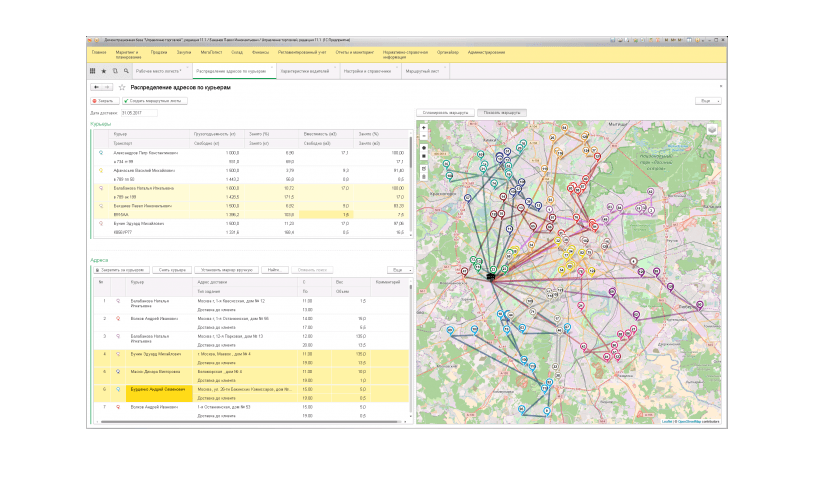Open Ещё dropdown in the Адреса section

[400, 270]
